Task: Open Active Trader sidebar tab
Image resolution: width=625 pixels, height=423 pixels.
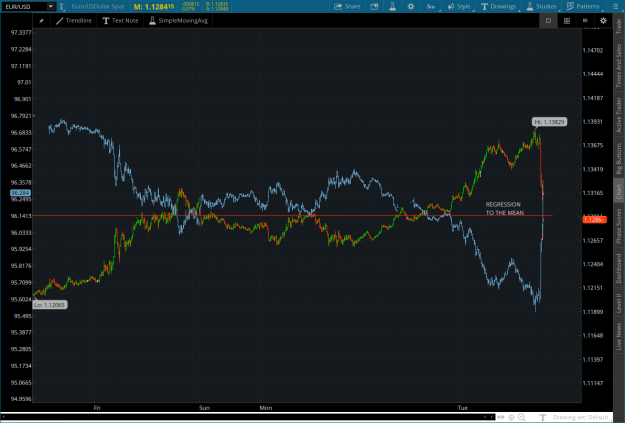Action: pyautogui.click(x=619, y=114)
